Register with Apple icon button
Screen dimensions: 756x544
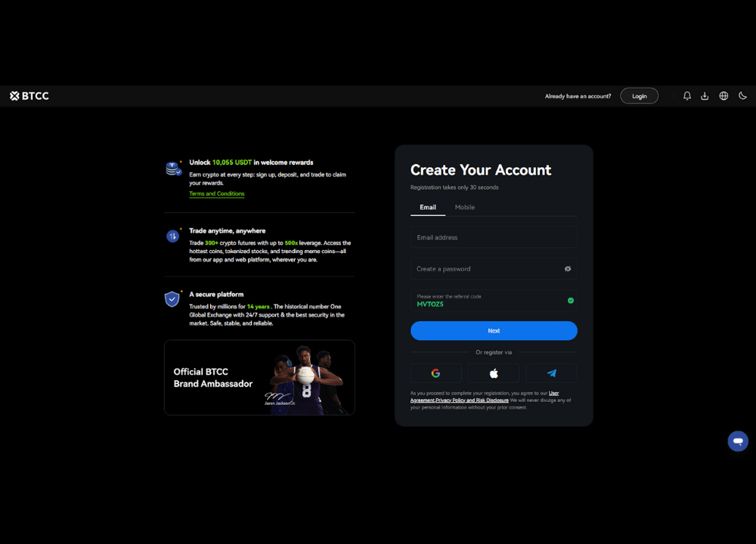tap(494, 373)
